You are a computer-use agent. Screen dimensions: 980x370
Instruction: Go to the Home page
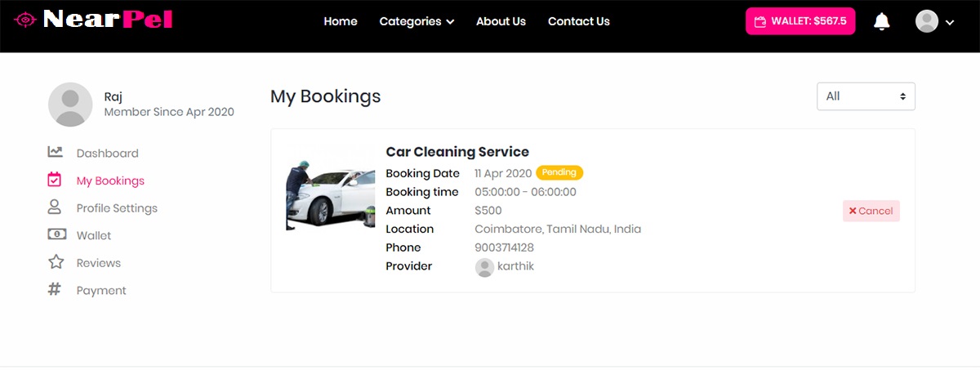(x=341, y=22)
